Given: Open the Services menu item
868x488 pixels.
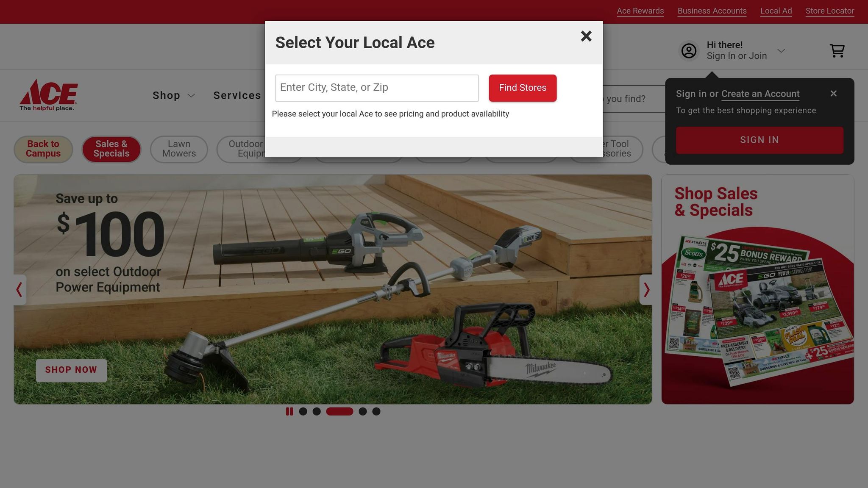Looking at the screenshot, I should [237, 96].
